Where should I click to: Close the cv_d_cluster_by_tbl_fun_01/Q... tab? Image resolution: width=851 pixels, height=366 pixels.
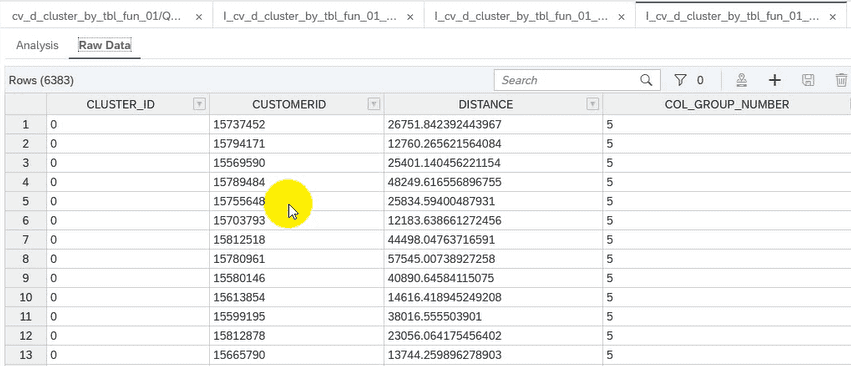pos(199,17)
